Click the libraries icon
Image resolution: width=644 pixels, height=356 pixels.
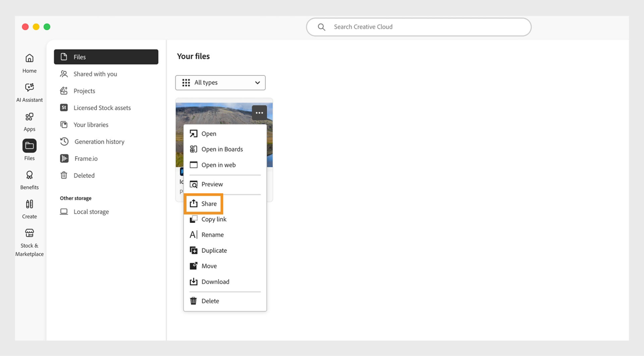coord(64,124)
